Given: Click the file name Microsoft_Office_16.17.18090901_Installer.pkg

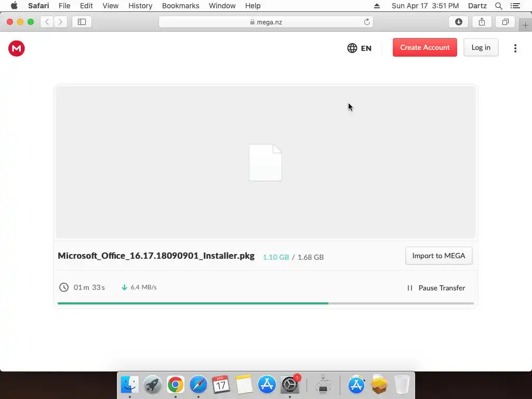Looking at the screenshot, I should (x=156, y=256).
